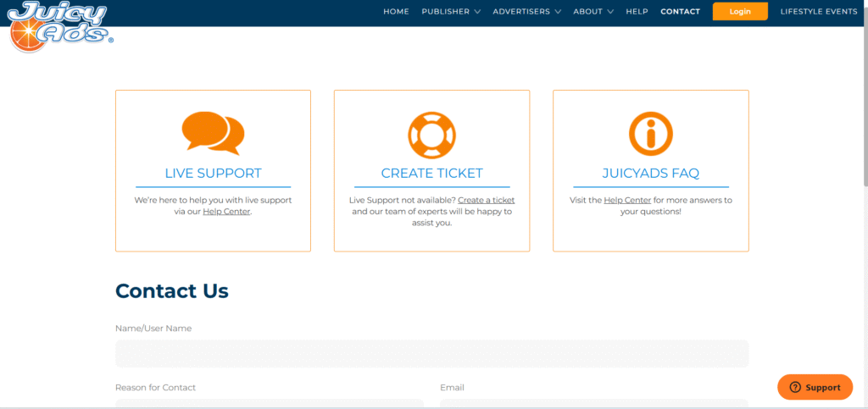
Task: Go to the Home page
Action: (x=396, y=12)
